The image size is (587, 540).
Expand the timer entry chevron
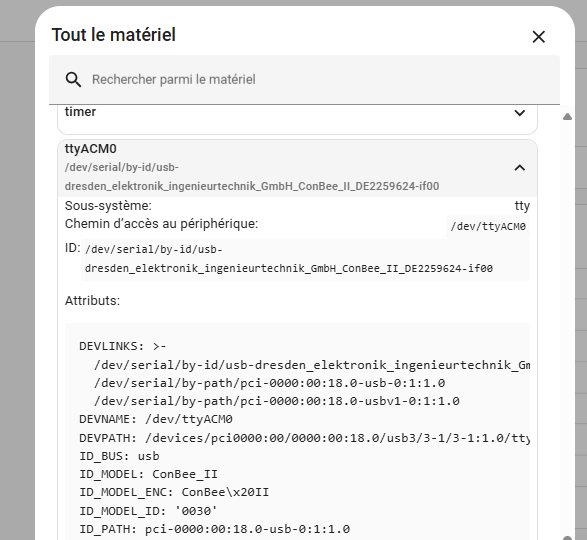[520, 112]
